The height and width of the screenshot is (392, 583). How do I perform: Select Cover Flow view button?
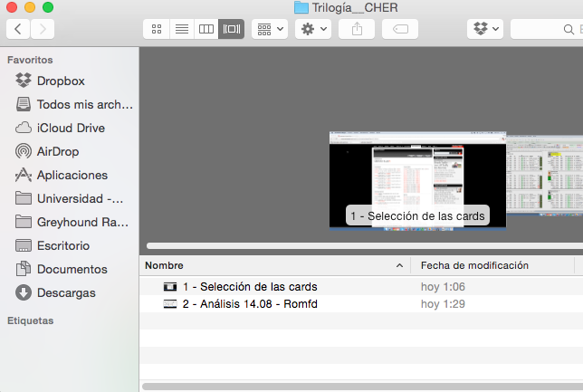[231, 29]
